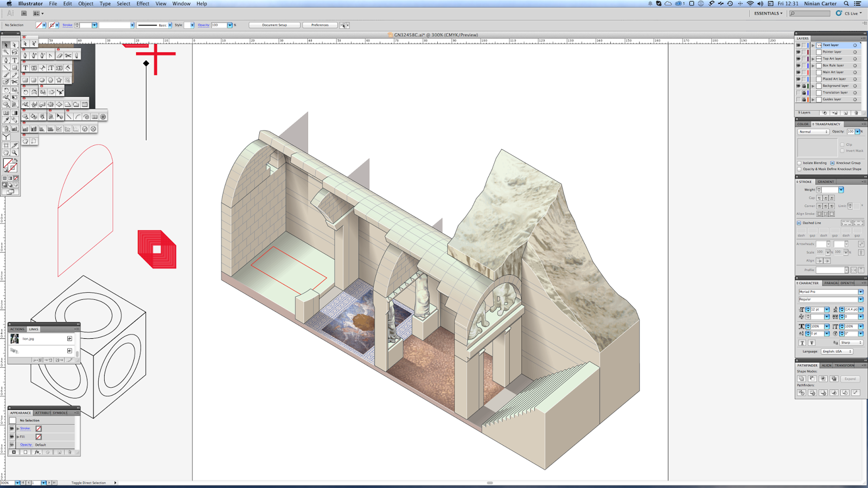The width and height of the screenshot is (868, 488).
Task: Check Opacity & Mask Define Knockout Shape
Action: 799,169
